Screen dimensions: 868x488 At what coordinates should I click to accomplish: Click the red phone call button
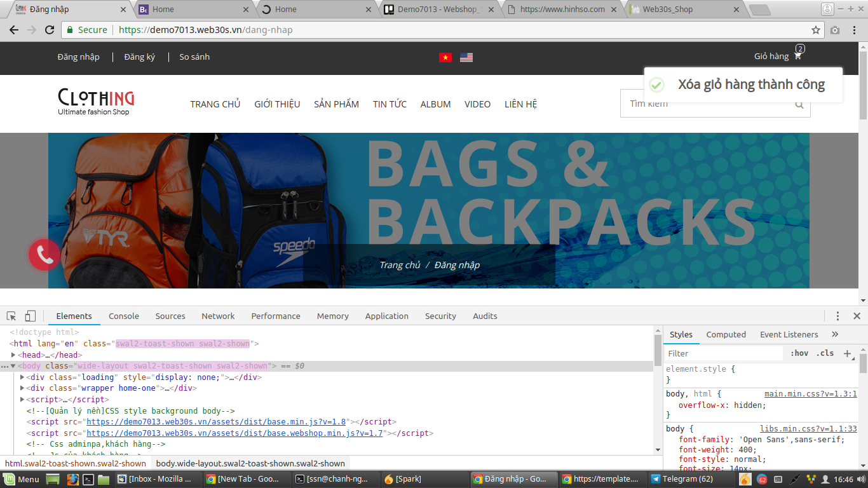coord(44,255)
